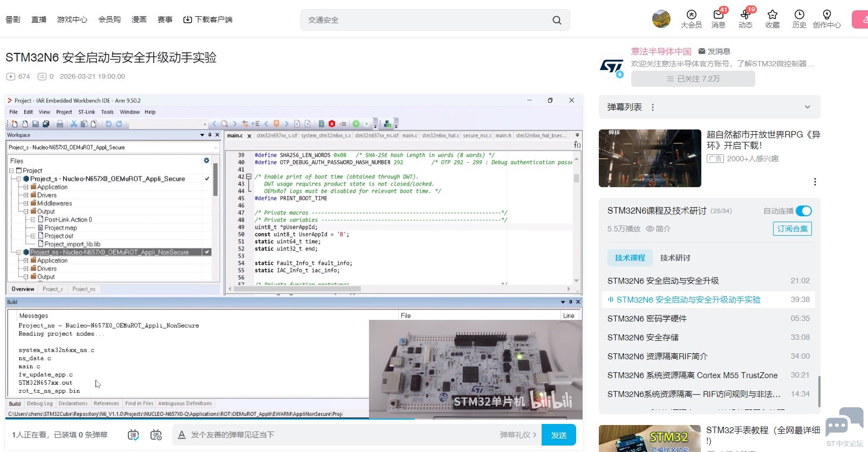Screen dimensions: 868x452
Task: Send the danmaku with 发送 button
Action: pos(559,435)
